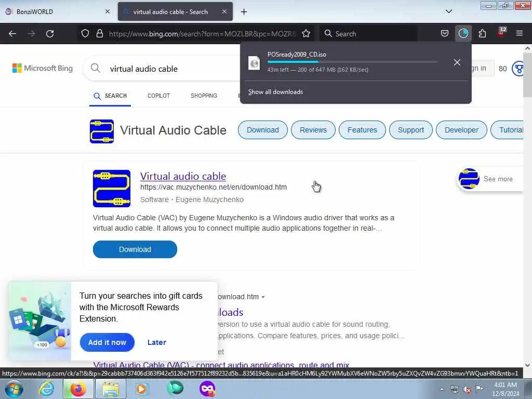Go to the Microsoft Bing logo home
Screen dimensions: 532x399
coord(43,68)
